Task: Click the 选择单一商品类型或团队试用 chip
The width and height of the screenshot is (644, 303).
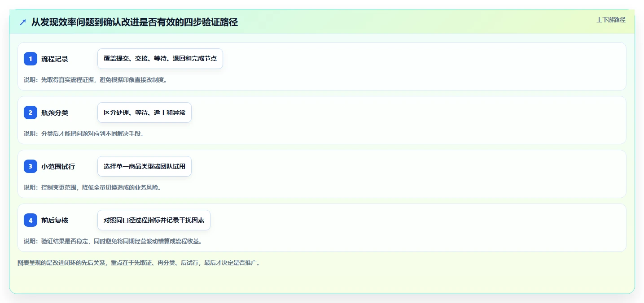Action: (x=145, y=166)
